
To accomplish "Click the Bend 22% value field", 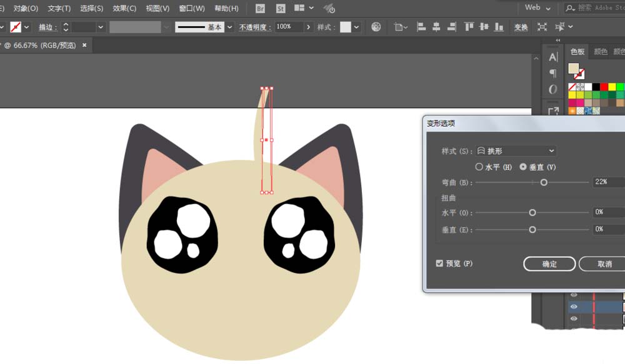I will pos(608,182).
